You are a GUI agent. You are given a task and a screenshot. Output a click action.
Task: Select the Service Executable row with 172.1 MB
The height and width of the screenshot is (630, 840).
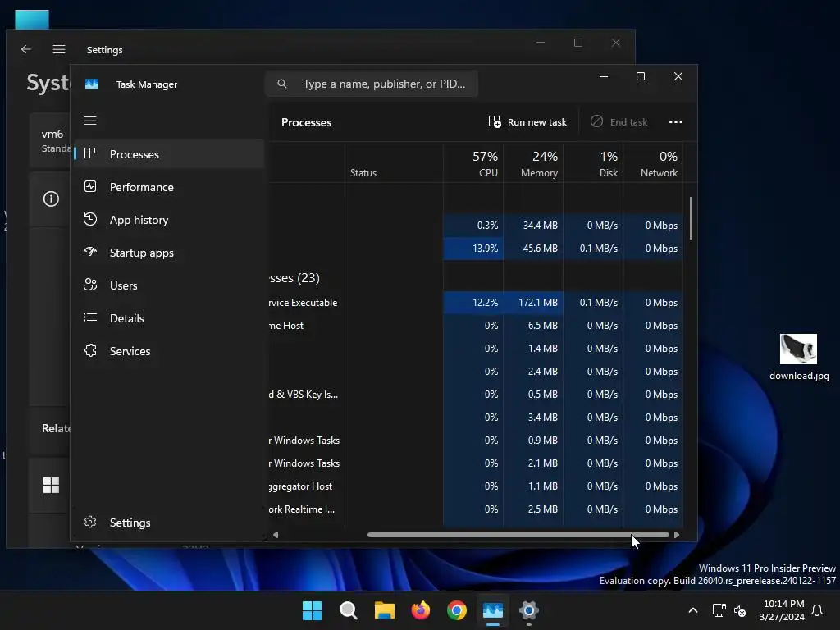[x=476, y=303]
